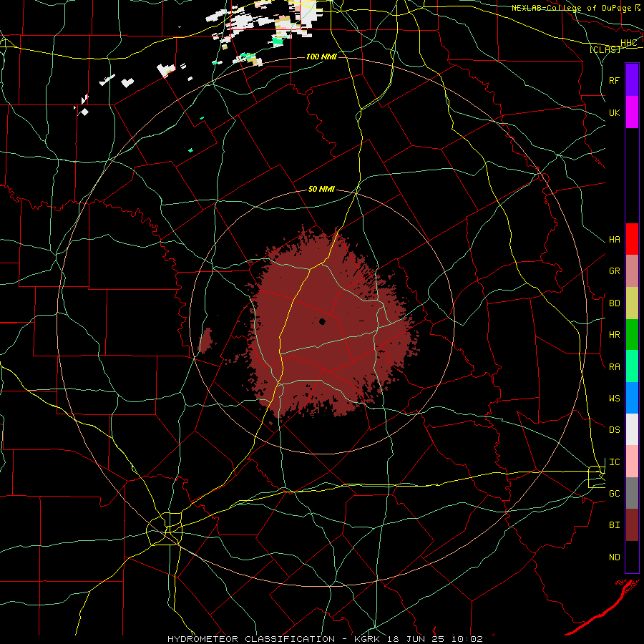Click the UK magenta legend swatch

(x=632, y=112)
